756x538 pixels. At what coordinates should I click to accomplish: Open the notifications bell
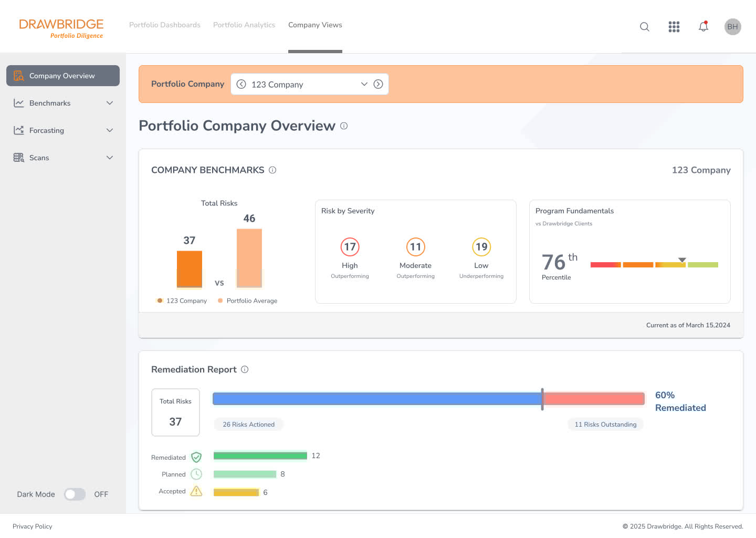703,27
